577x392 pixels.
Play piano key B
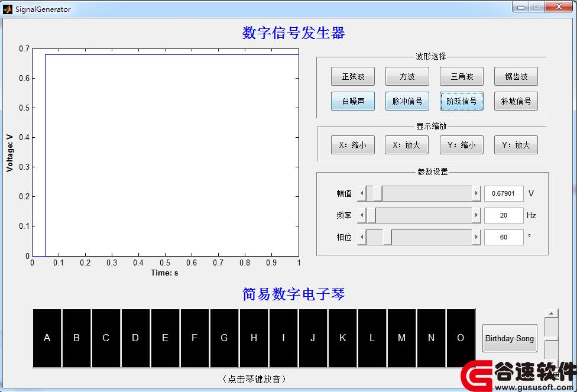pyautogui.click(x=76, y=338)
